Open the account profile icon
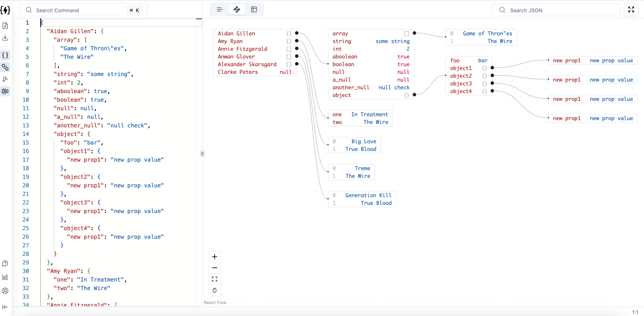This screenshot has width=644, height=316. [x=5, y=291]
